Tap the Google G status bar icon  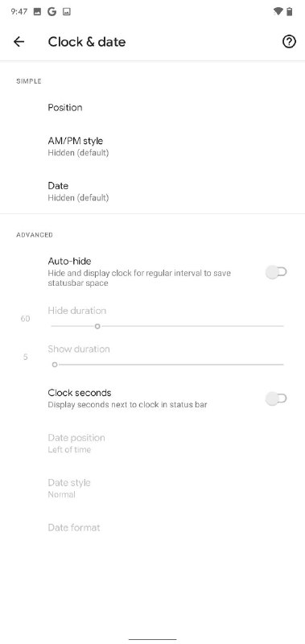52,11
